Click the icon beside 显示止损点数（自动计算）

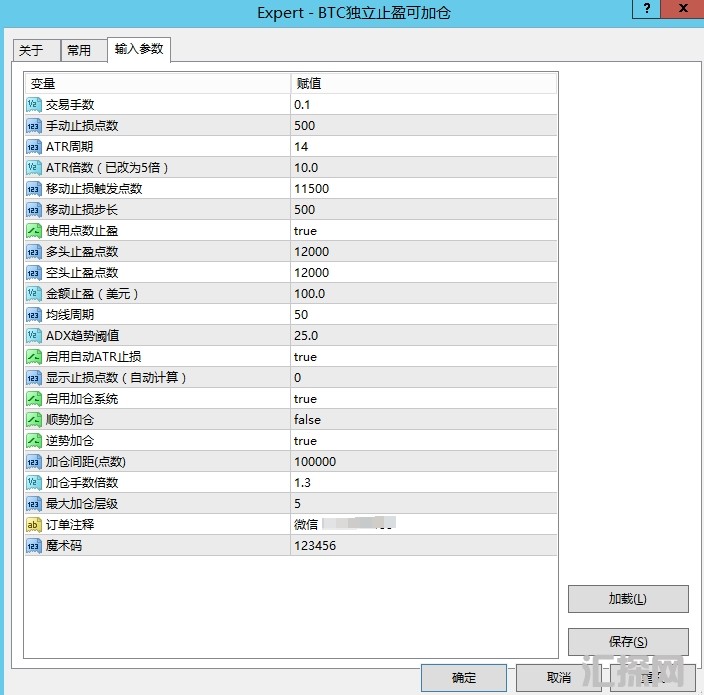pos(34,378)
